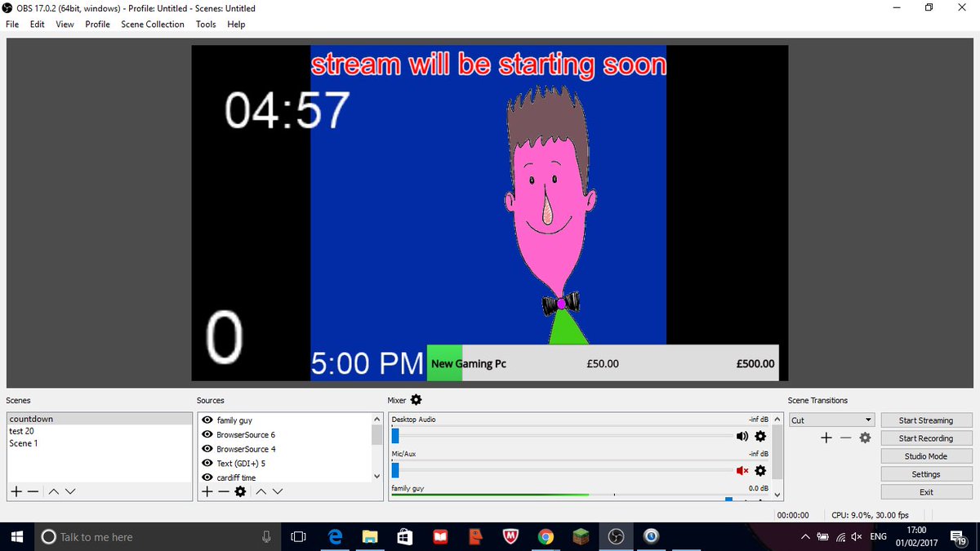Click the Cortana search box

[158, 536]
